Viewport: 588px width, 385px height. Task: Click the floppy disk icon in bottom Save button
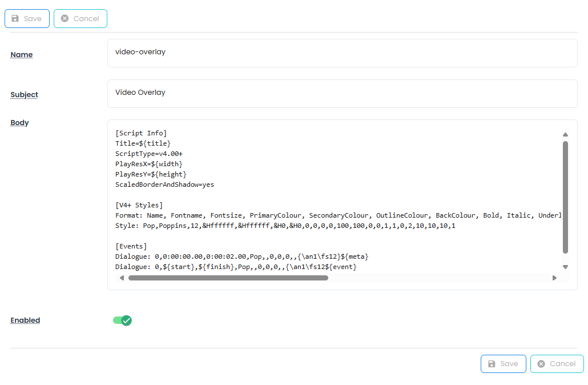pyautogui.click(x=492, y=364)
